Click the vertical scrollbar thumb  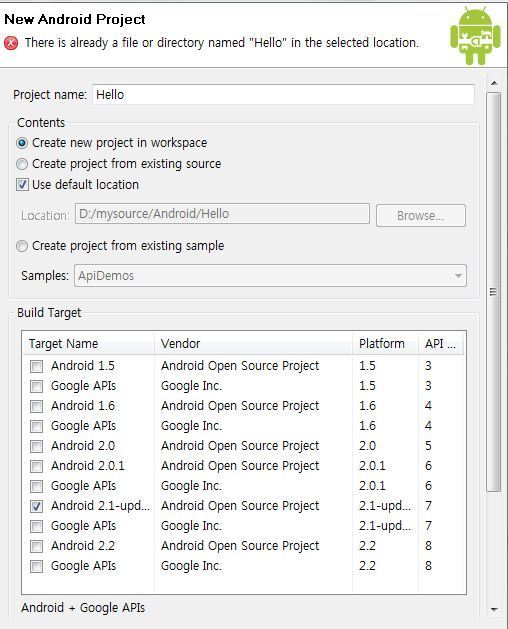(x=494, y=292)
